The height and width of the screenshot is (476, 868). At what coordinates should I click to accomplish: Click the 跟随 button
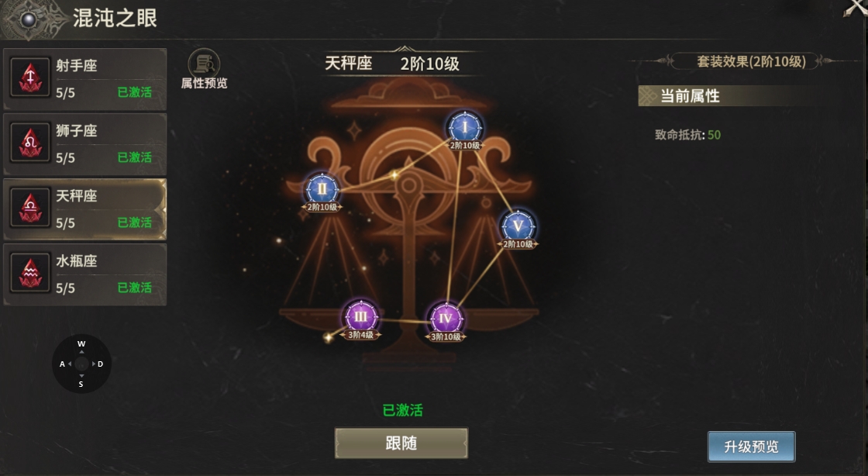click(x=401, y=443)
